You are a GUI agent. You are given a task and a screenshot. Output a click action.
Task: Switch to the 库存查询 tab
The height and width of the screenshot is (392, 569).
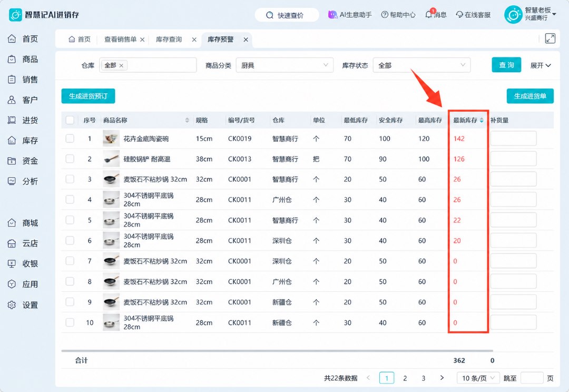click(169, 39)
